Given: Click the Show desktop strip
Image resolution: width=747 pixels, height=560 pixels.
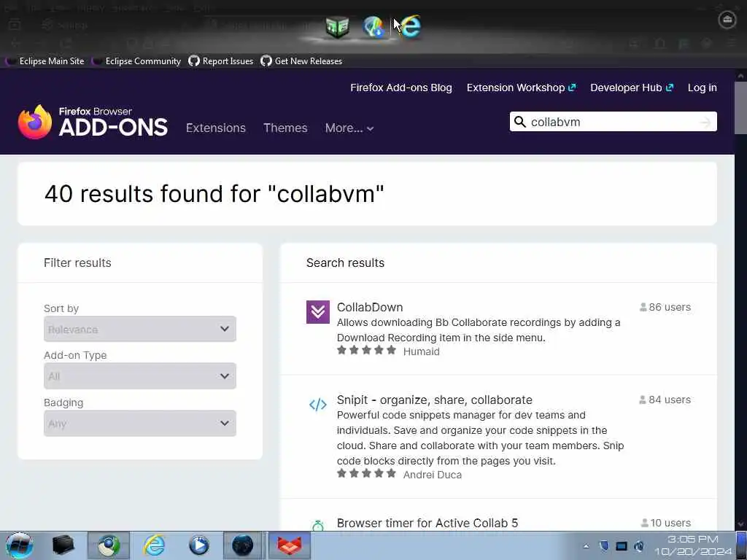Looking at the screenshot, I should coord(742,545).
